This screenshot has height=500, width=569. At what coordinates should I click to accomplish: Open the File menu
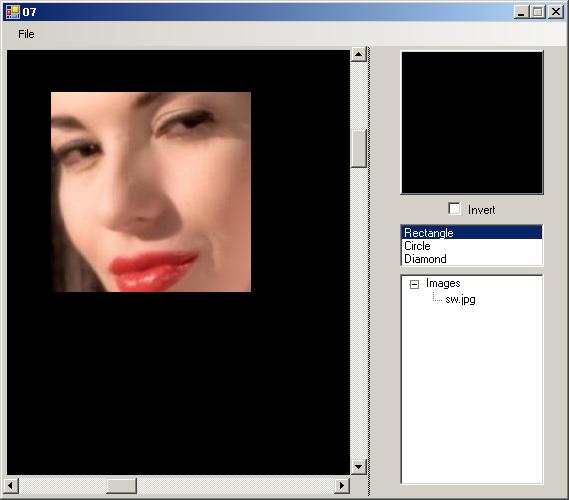click(x=26, y=34)
